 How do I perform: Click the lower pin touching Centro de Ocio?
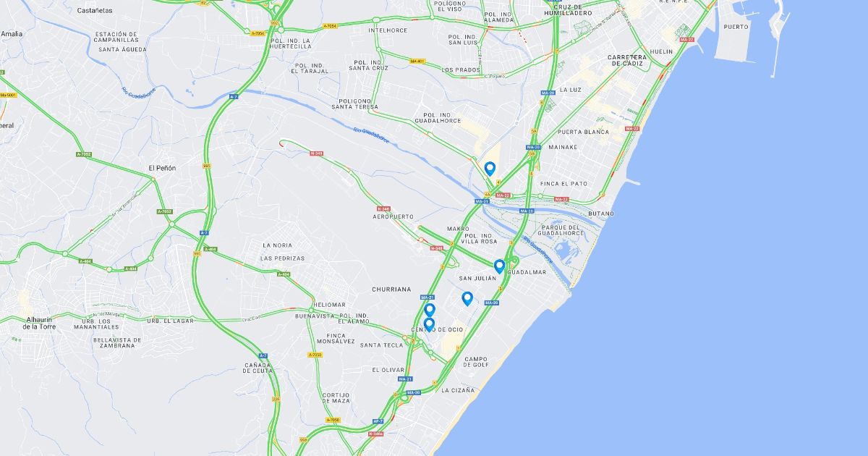point(429,325)
